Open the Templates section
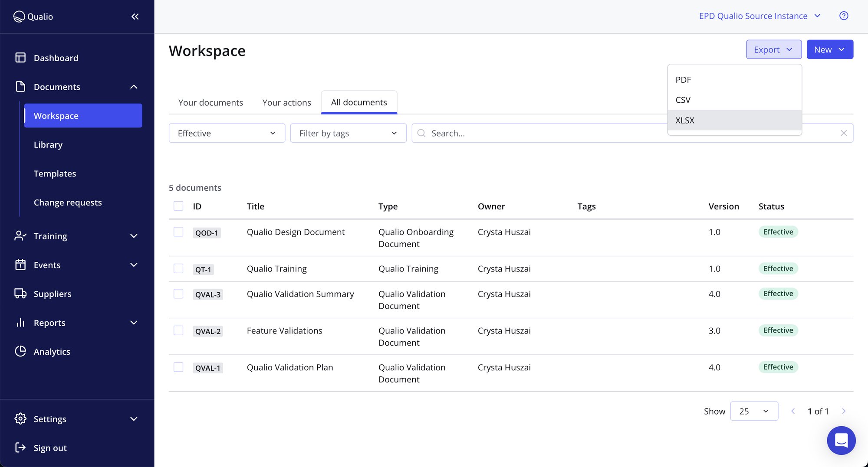This screenshot has height=467, width=868. 55,173
